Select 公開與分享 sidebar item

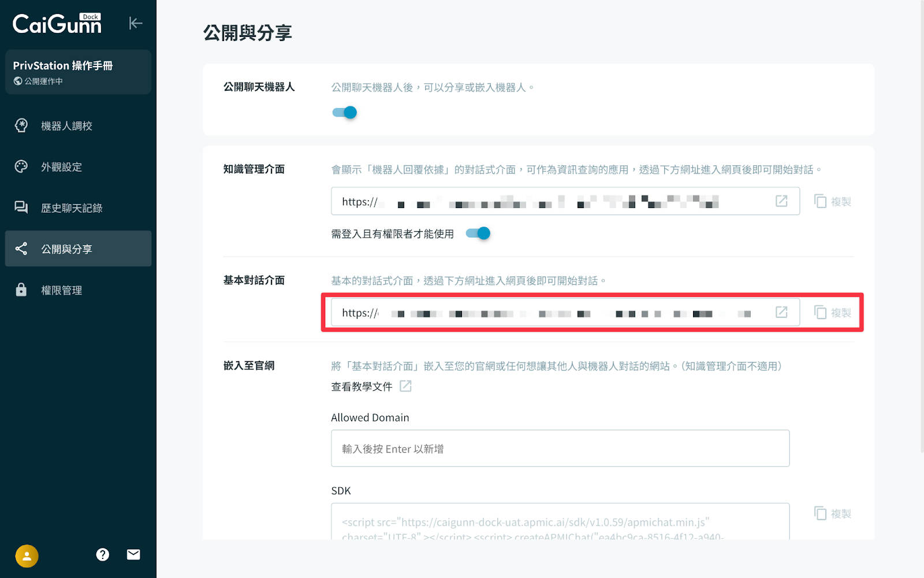click(66, 249)
